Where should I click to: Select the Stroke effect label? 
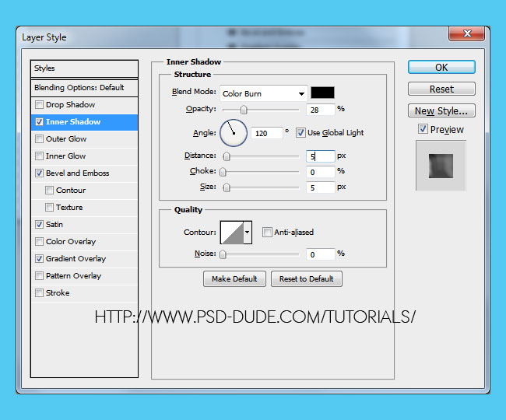click(x=58, y=292)
